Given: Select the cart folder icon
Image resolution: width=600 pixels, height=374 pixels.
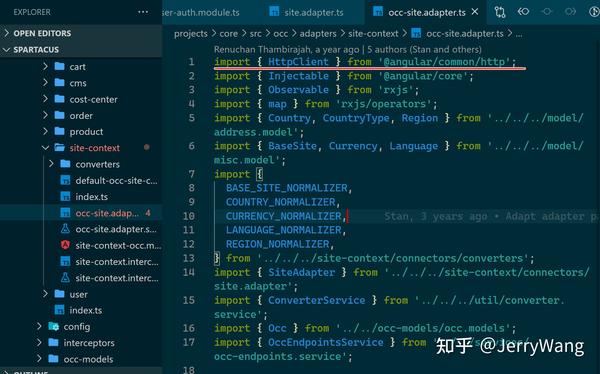Looking at the screenshot, I should (x=59, y=66).
